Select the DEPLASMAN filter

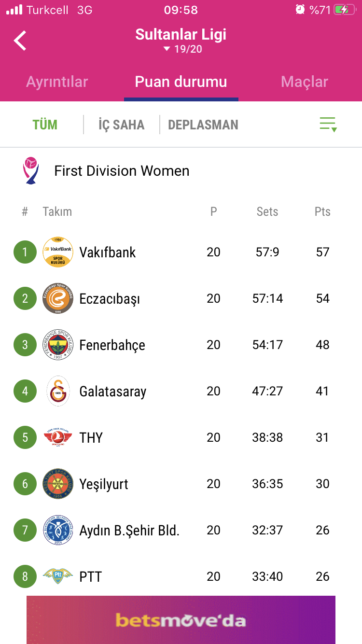pos(203,125)
